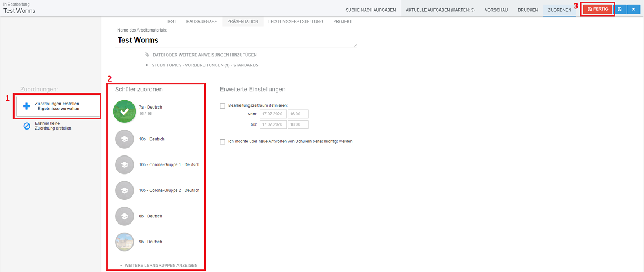Open the Suche nach Aufgaben tab
Viewport: 644px width, 272px height.
click(371, 10)
